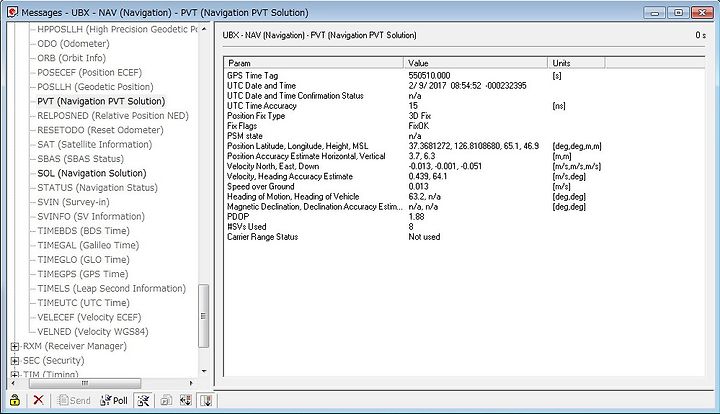Select RESETODO (Reset Odometer) entry
This screenshot has height=414, width=720.
pyautogui.click(x=100, y=130)
